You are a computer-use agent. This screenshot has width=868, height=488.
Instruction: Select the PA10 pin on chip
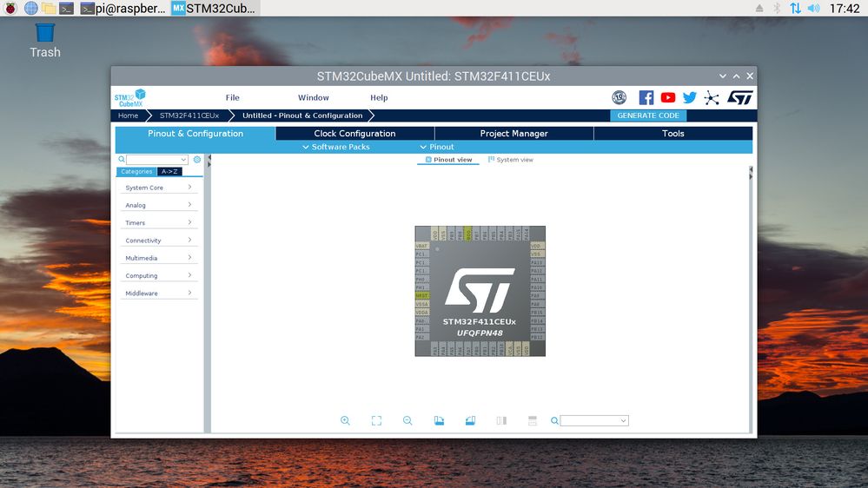pyautogui.click(x=536, y=287)
